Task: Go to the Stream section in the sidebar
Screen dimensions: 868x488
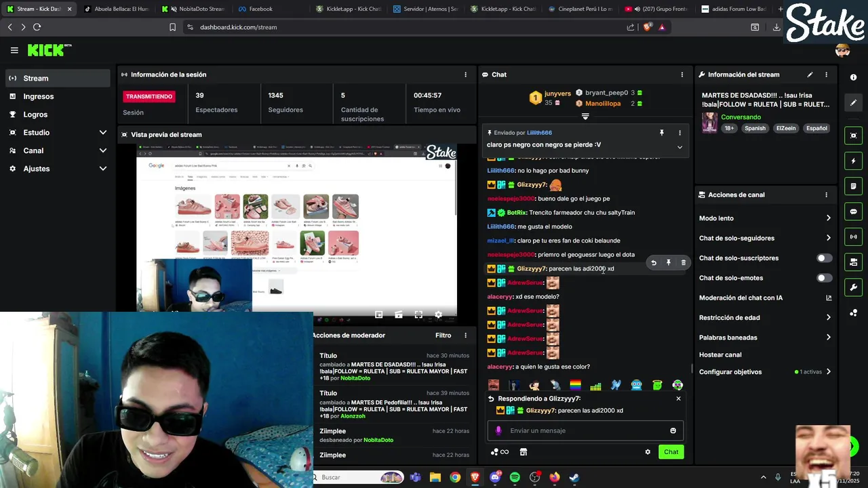Action: (58, 78)
